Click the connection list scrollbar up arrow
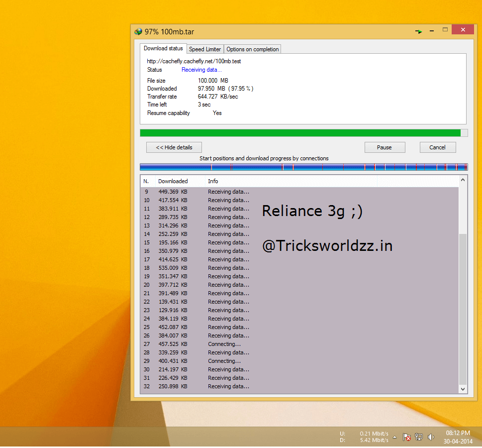The image size is (482, 448). [x=463, y=180]
